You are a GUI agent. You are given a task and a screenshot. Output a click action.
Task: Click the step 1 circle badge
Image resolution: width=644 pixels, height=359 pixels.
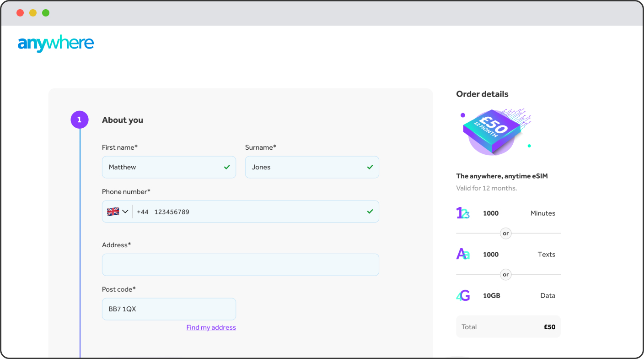[x=80, y=120]
